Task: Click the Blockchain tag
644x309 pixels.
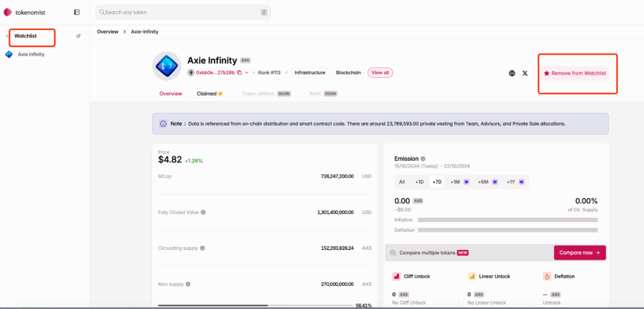Action: click(349, 73)
